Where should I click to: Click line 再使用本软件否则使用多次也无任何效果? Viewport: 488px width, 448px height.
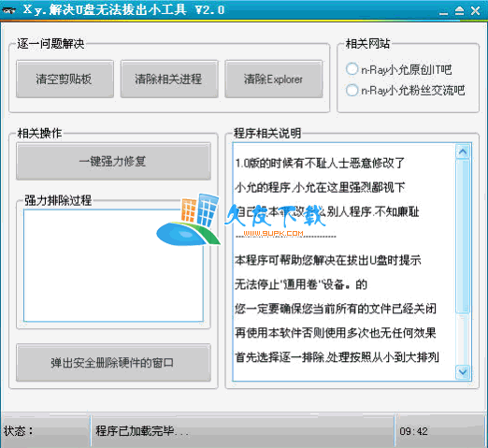pos(336,333)
